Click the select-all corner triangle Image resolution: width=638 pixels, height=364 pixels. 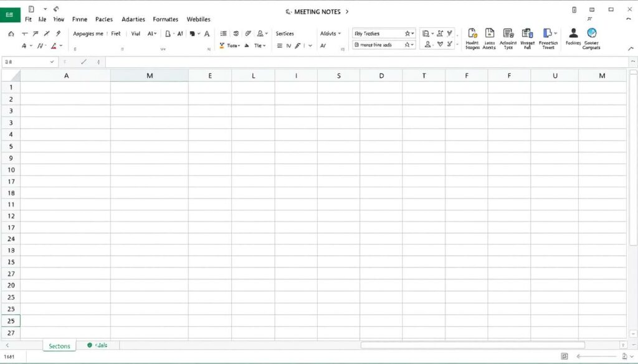click(x=11, y=75)
